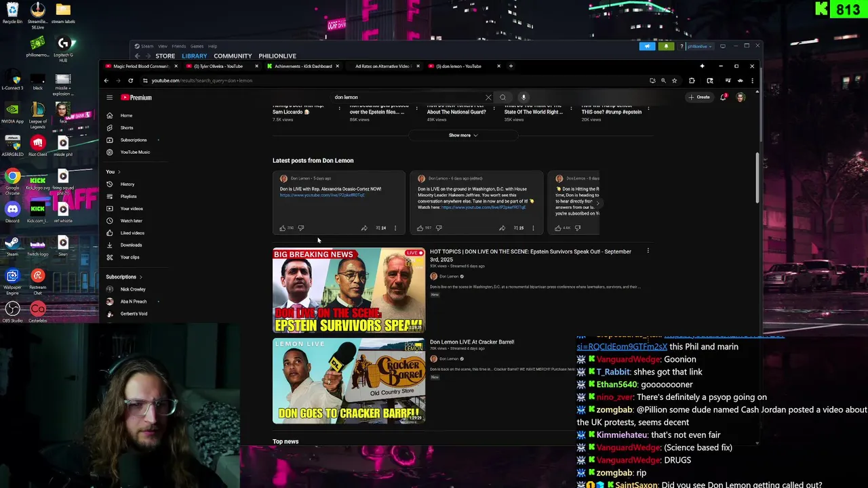
Task: Open Watch later in sidebar
Action: coord(132,221)
